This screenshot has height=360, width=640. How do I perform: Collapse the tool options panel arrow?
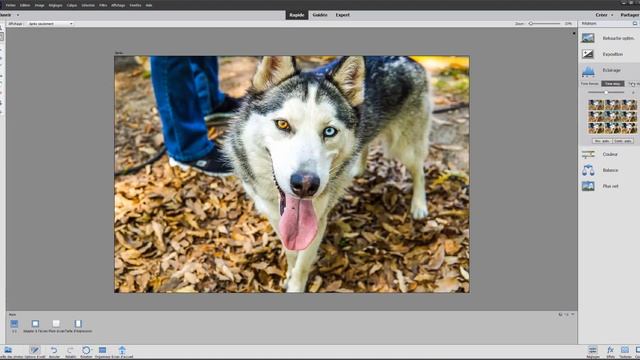[x=573, y=315]
